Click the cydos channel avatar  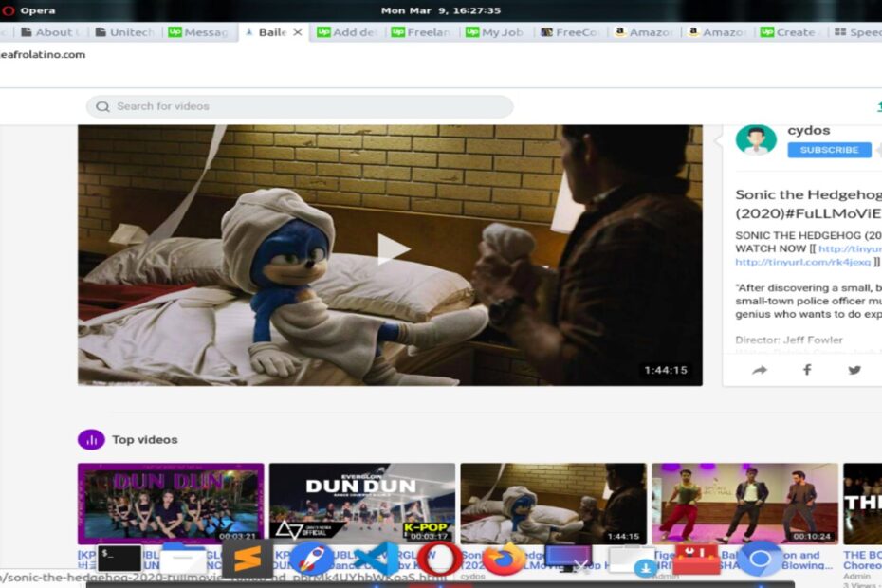(756, 140)
